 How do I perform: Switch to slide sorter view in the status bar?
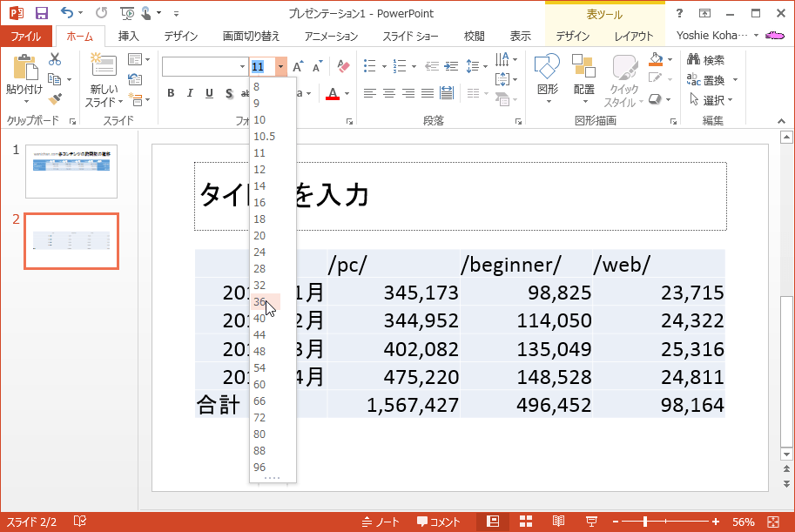(526, 522)
